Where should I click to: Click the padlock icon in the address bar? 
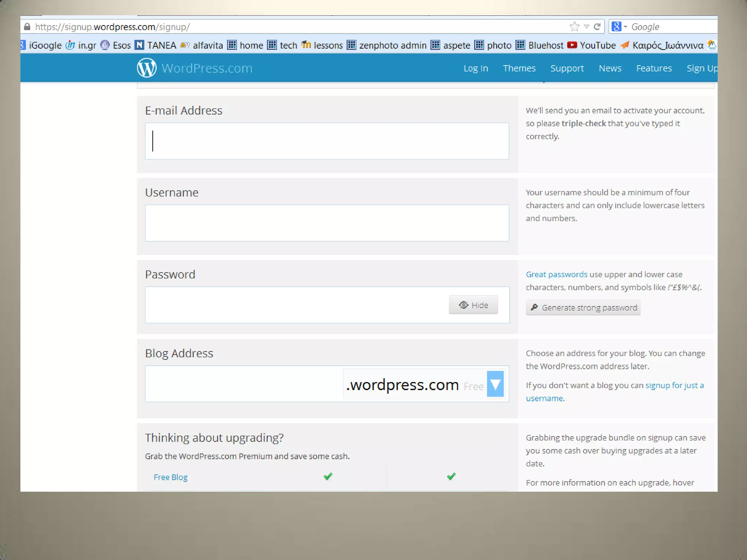pyautogui.click(x=27, y=27)
